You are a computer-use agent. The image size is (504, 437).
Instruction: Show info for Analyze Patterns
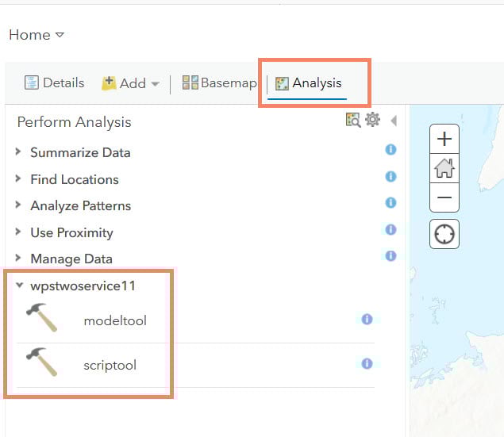tap(391, 202)
